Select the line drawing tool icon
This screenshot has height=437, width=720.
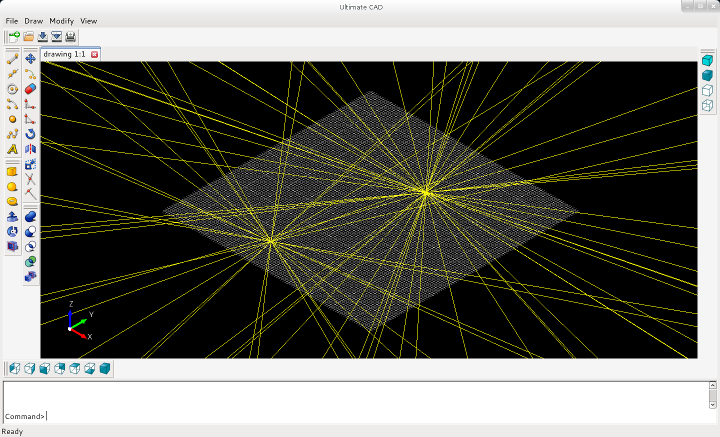(13, 58)
